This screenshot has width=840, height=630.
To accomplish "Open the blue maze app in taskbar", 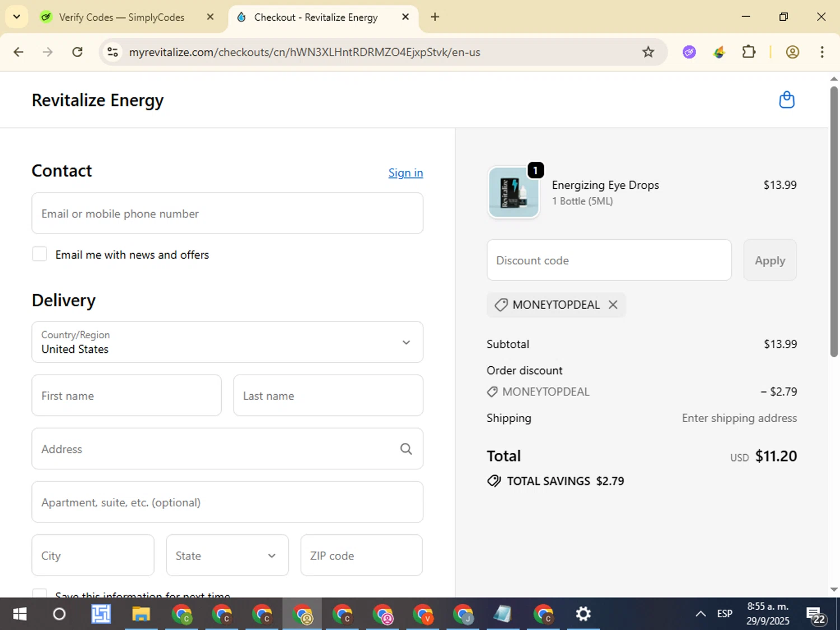I will [x=101, y=614].
